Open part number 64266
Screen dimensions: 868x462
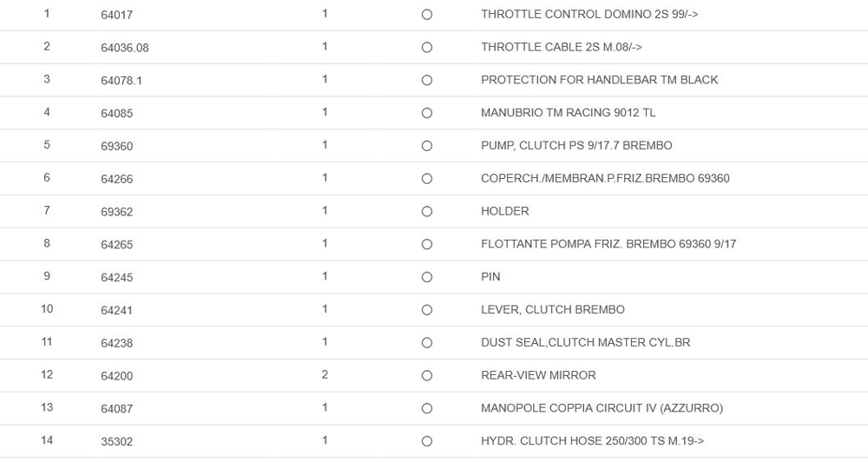tap(116, 179)
